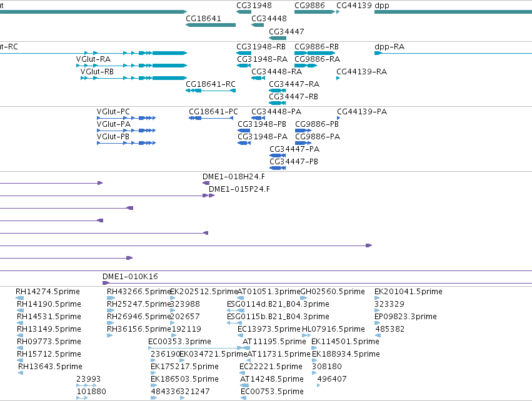Image resolution: width=532 pixels, height=401 pixels.
Task: Select the CG9886 gene label
Action: pyautogui.click(x=309, y=6)
